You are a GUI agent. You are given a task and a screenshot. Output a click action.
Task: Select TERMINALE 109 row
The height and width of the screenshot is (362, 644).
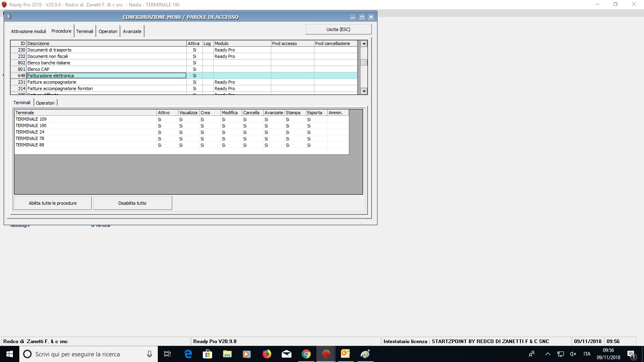pyautogui.click(x=182, y=119)
